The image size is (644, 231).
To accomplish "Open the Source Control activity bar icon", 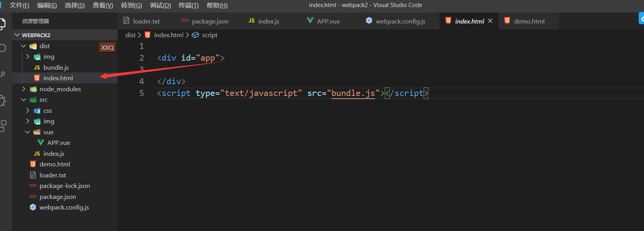I will (2, 74).
